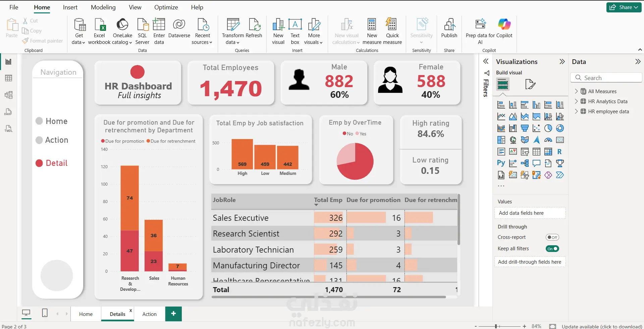This screenshot has height=329, width=644.
Task: Select the Gauge visual
Action: coord(548,140)
